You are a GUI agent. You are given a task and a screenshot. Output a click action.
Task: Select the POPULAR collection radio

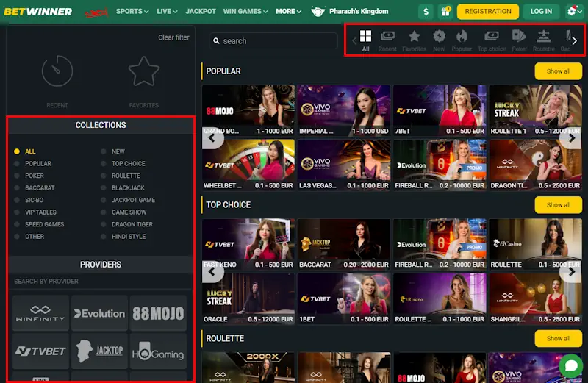17,163
